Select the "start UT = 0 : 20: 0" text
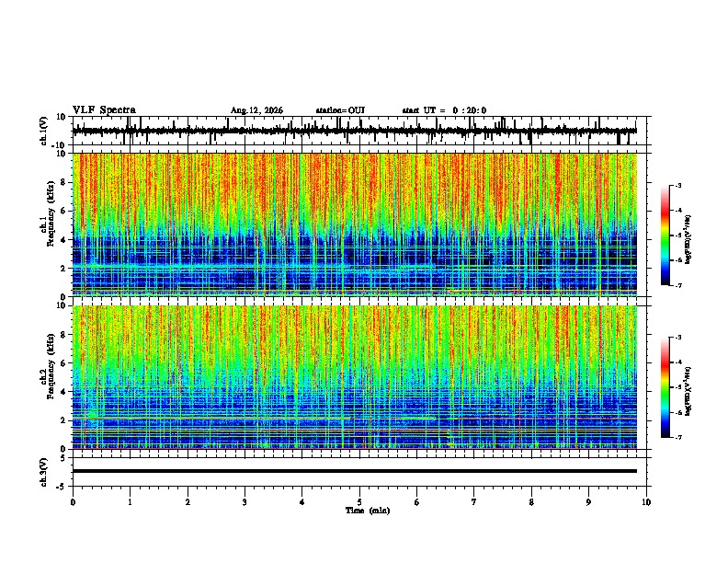728x563 pixels. point(444,110)
